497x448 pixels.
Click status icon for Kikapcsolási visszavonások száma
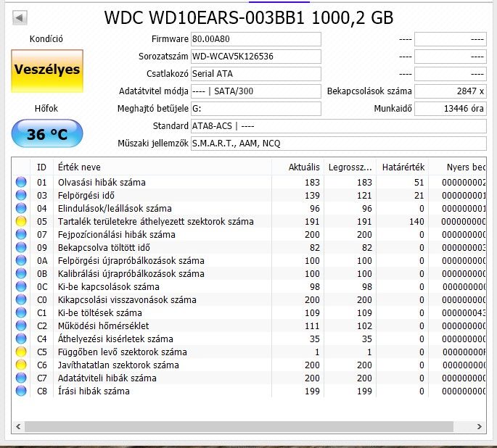[21, 299]
